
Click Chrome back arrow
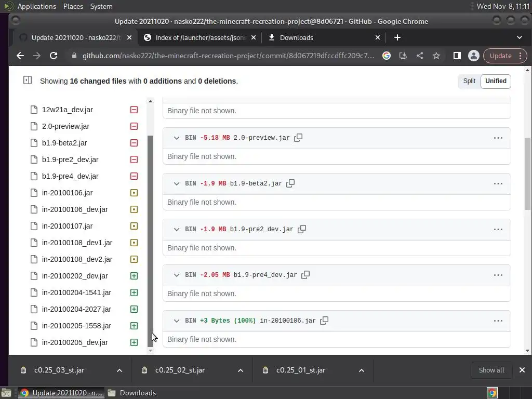pos(20,56)
